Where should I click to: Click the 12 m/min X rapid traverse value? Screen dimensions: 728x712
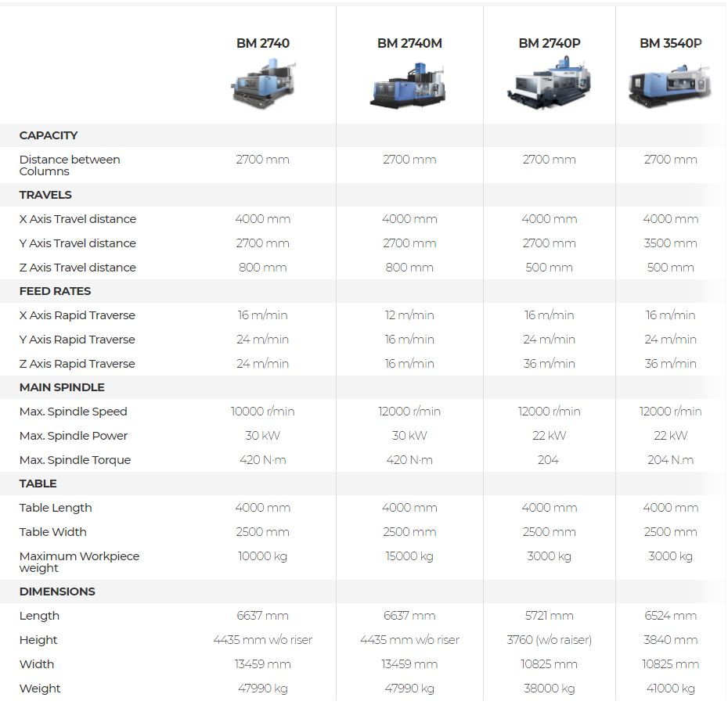[409, 315]
